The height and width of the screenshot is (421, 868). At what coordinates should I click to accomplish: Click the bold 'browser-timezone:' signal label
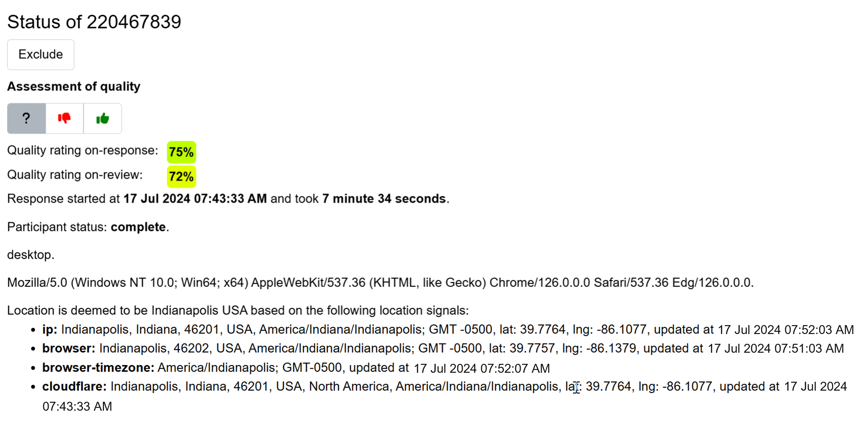coord(98,367)
